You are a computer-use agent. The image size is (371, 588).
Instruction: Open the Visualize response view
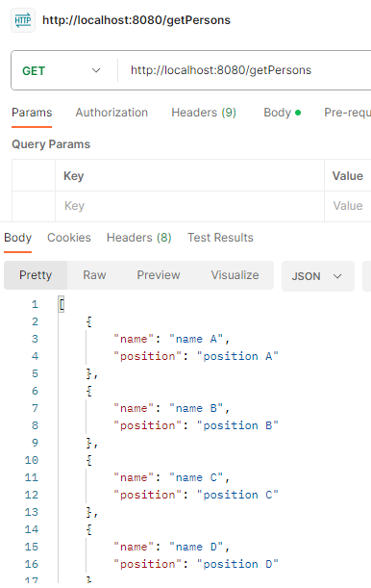[x=235, y=275]
